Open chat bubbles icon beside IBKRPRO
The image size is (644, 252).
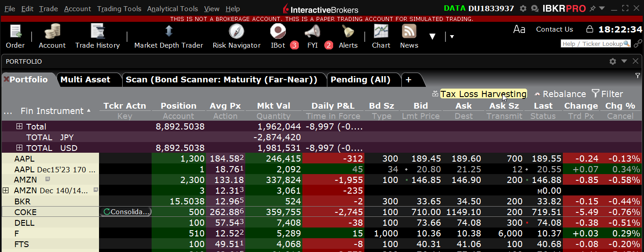point(535,8)
